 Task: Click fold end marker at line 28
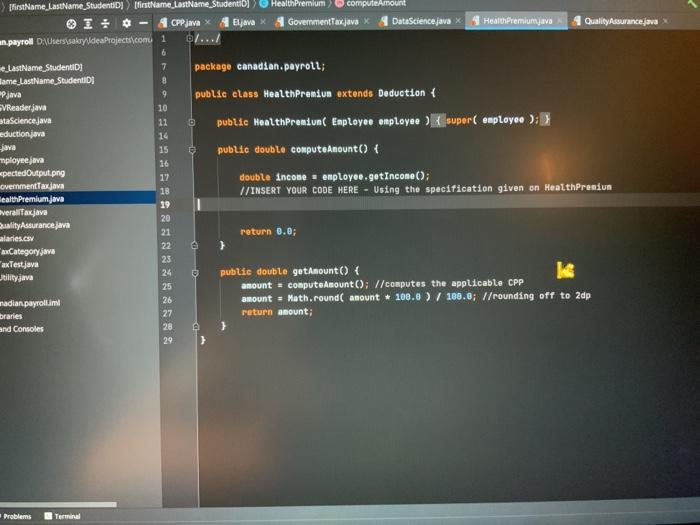[196, 327]
